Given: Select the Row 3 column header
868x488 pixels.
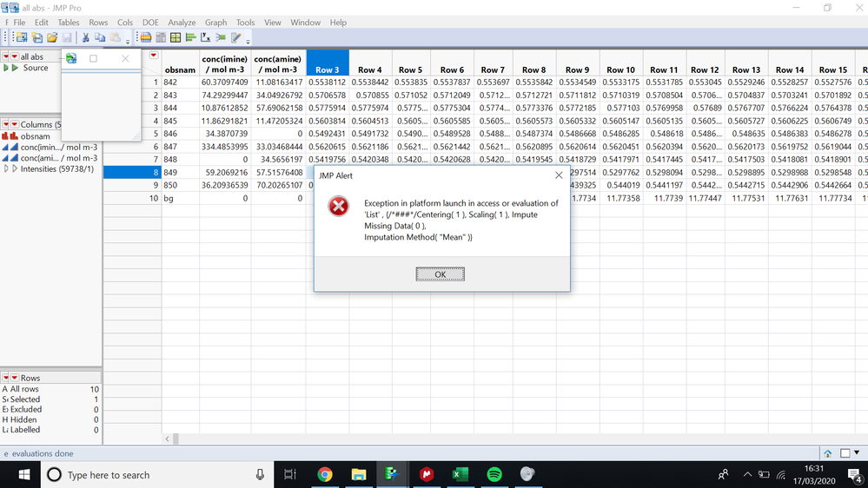Looking at the screenshot, I should (328, 63).
